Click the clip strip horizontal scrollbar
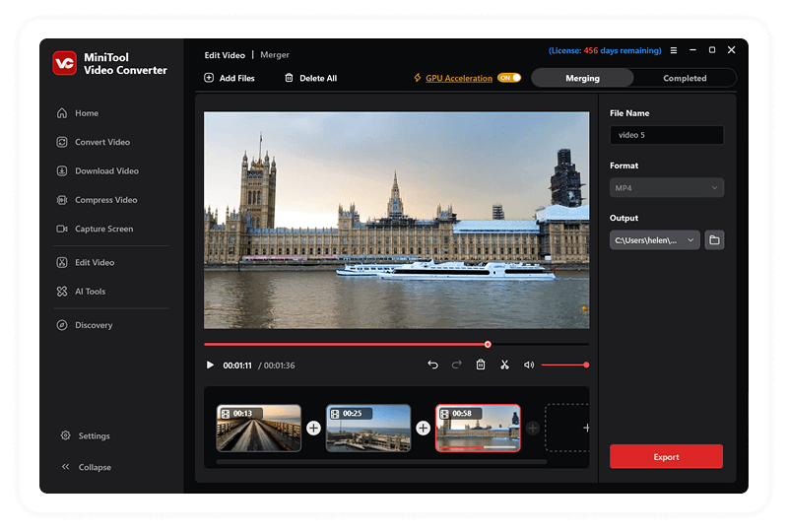The height and width of the screenshot is (532, 788). pyautogui.click(x=381, y=461)
